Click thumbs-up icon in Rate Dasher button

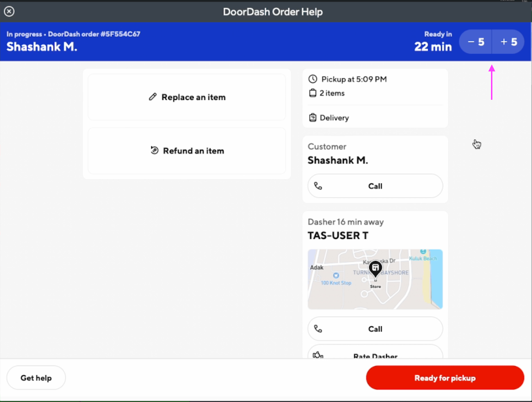318,355
